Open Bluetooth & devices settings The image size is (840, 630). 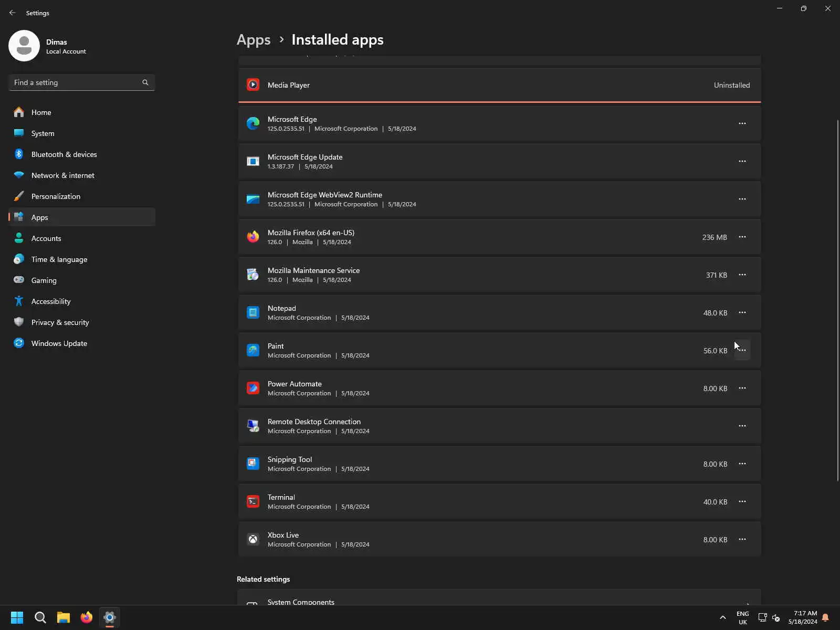(x=64, y=154)
